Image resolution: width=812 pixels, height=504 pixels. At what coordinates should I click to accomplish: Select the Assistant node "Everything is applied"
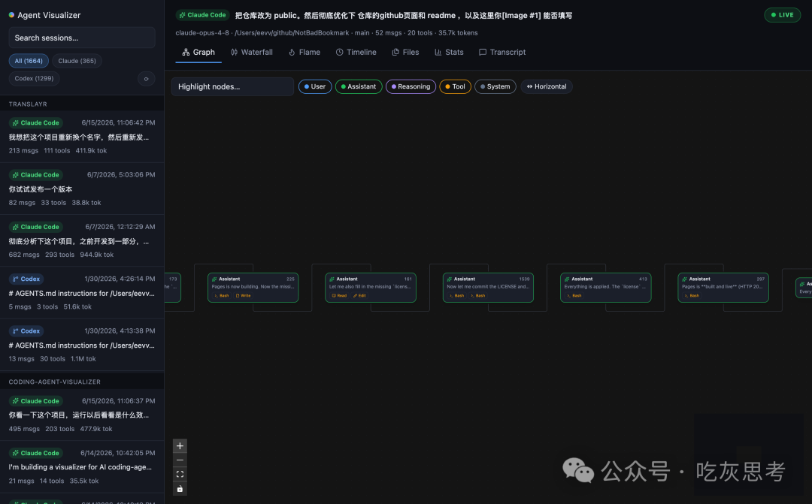tap(605, 287)
